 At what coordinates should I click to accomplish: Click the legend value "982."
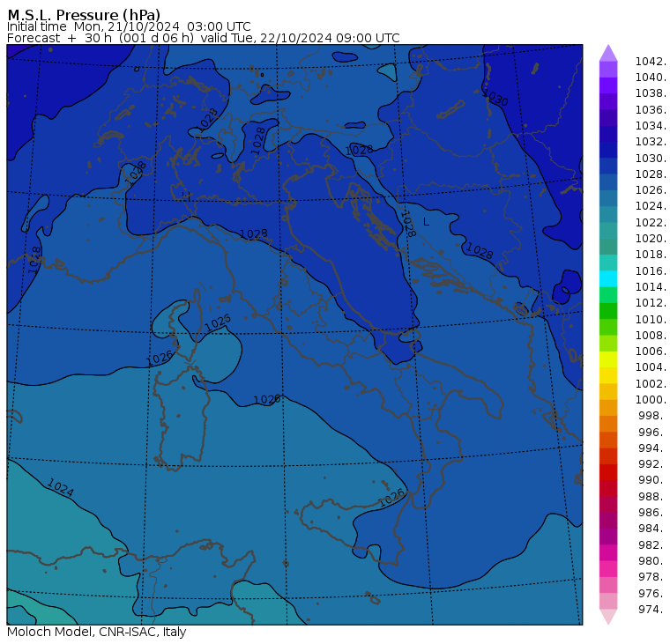[652, 545]
